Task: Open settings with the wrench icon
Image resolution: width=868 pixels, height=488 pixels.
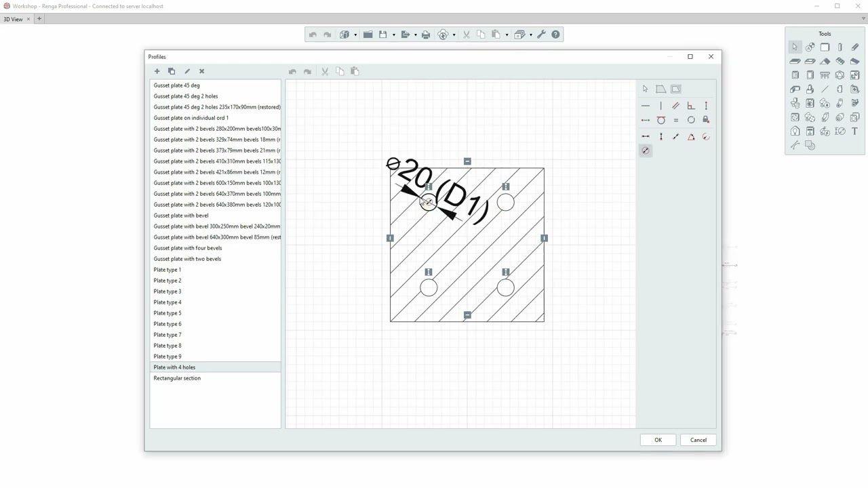Action: pyautogui.click(x=541, y=35)
